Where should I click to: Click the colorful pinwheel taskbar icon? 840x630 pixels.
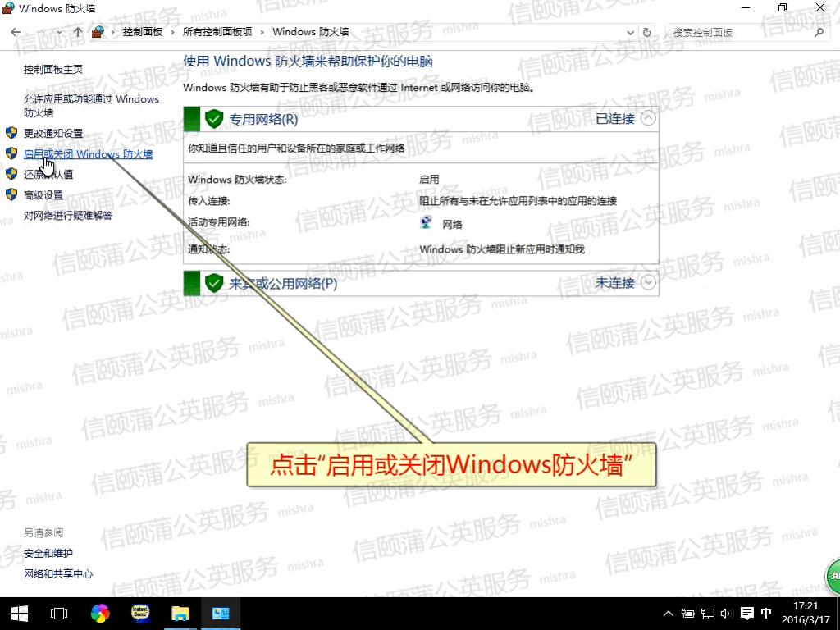click(100, 613)
